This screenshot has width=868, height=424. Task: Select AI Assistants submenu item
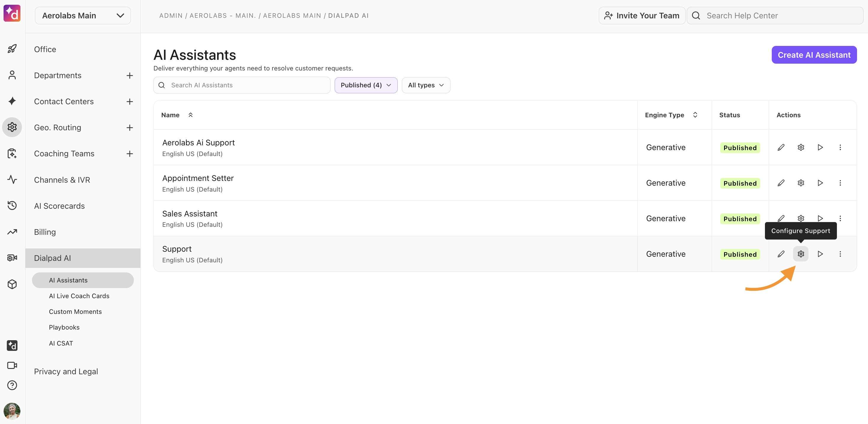click(83, 280)
